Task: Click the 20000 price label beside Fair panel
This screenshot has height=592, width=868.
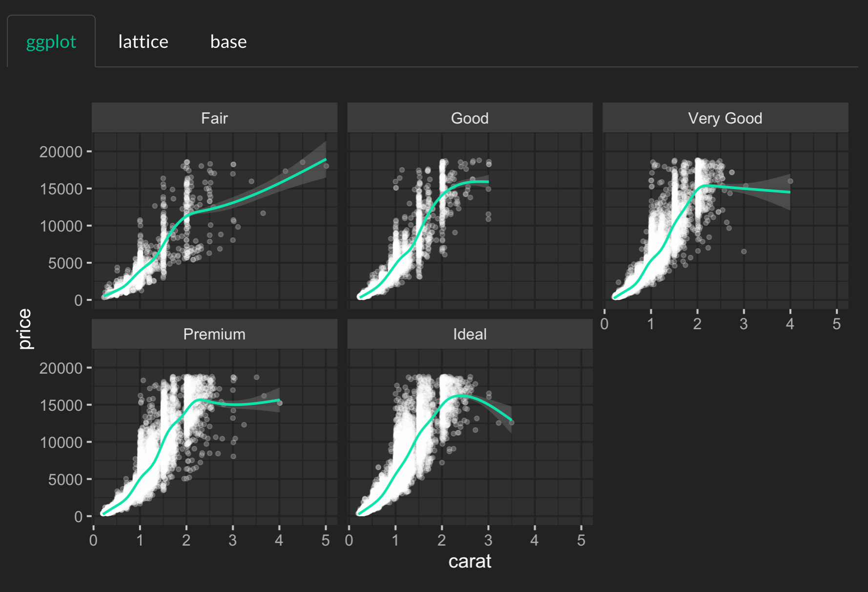Action: pos(61,152)
